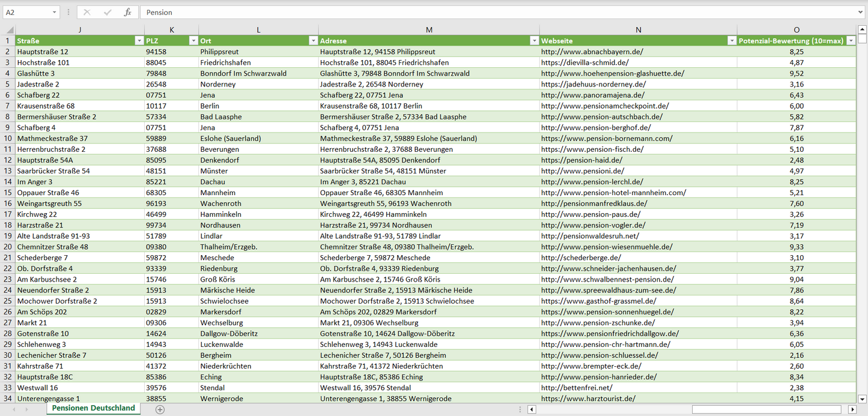Select the Pensionen Deutschland sheet tab
This screenshot has height=416, width=868.
point(93,408)
